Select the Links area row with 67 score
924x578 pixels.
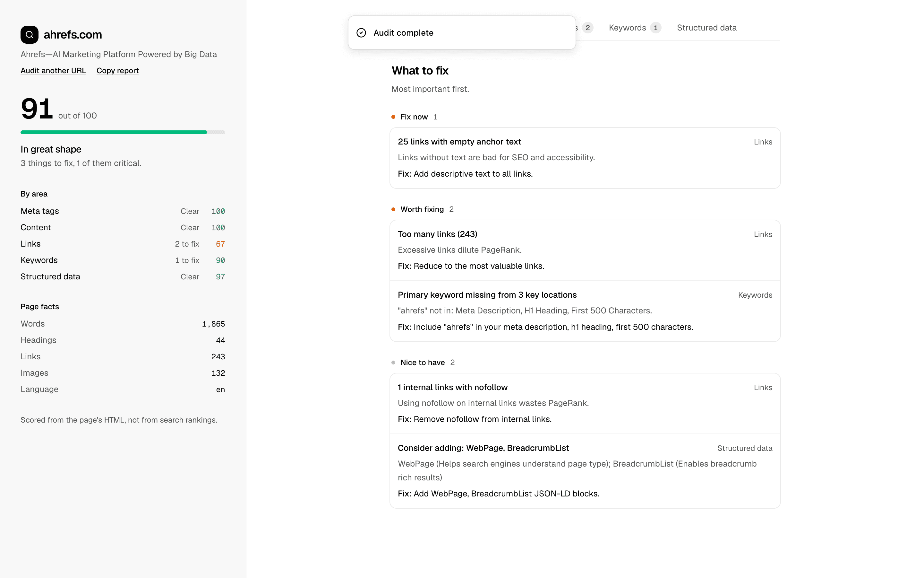tap(123, 244)
